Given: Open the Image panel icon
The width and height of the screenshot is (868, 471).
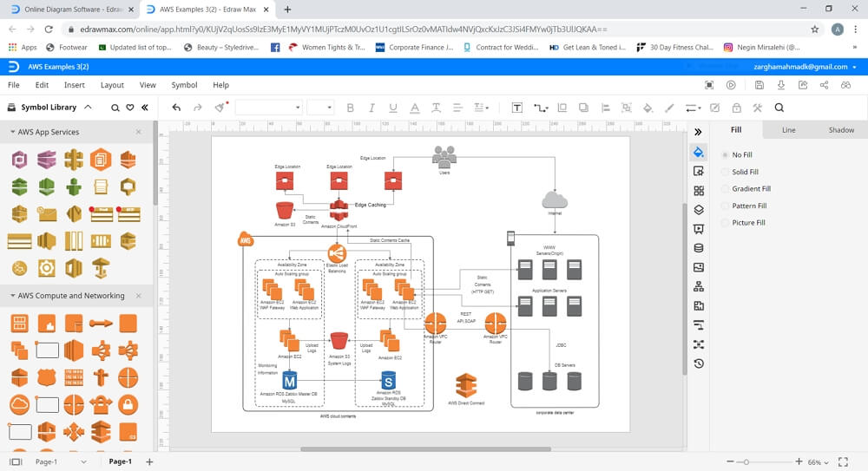Looking at the screenshot, I should [699, 267].
